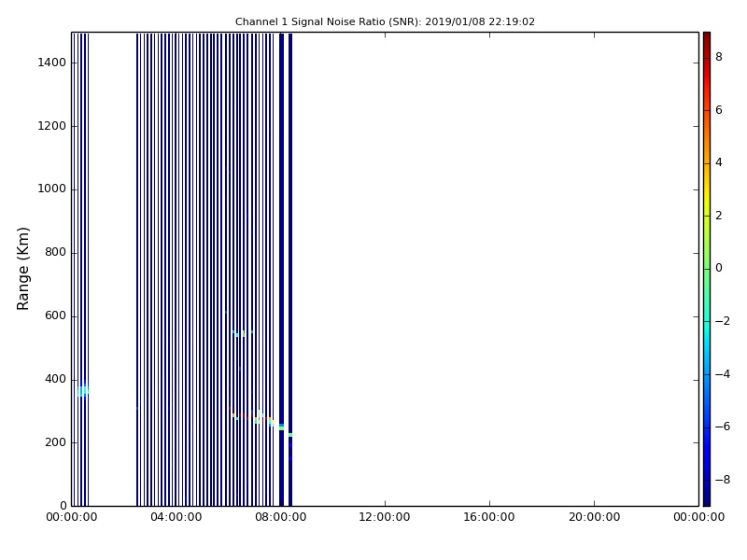Screen dimensions: 747x560
Task: Click the 04:00:00 x-axis time label
Action: coord(176,517)
